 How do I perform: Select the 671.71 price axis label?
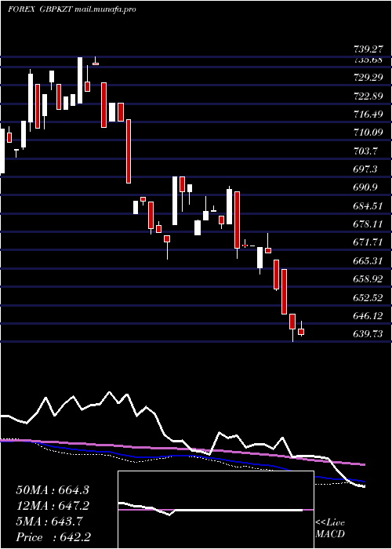pos(368,242)
